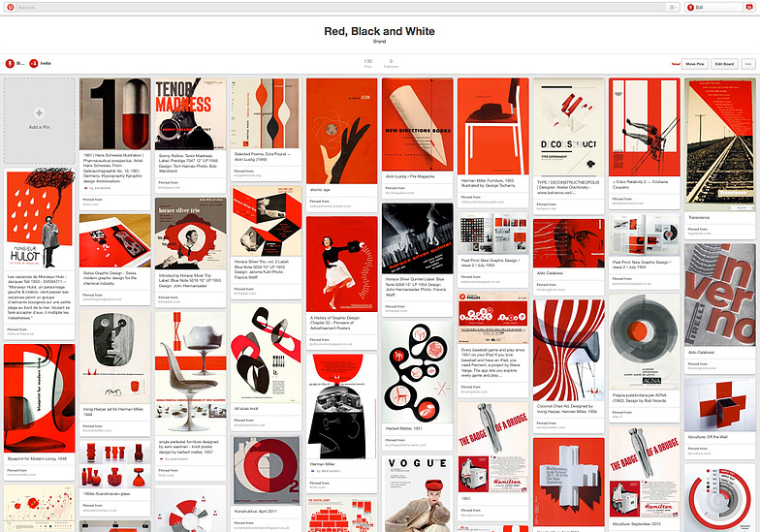Click '1950s Scandinavian glass' caption
Image resolution: width=760 pixels, height=532 pixels.
[x=105, y=493]
